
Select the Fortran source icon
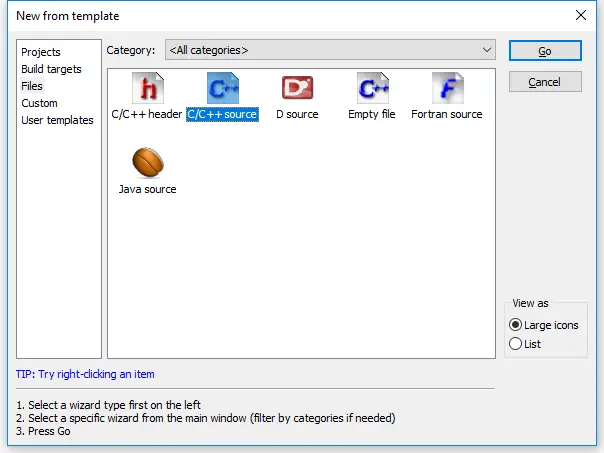click(446, 89)
